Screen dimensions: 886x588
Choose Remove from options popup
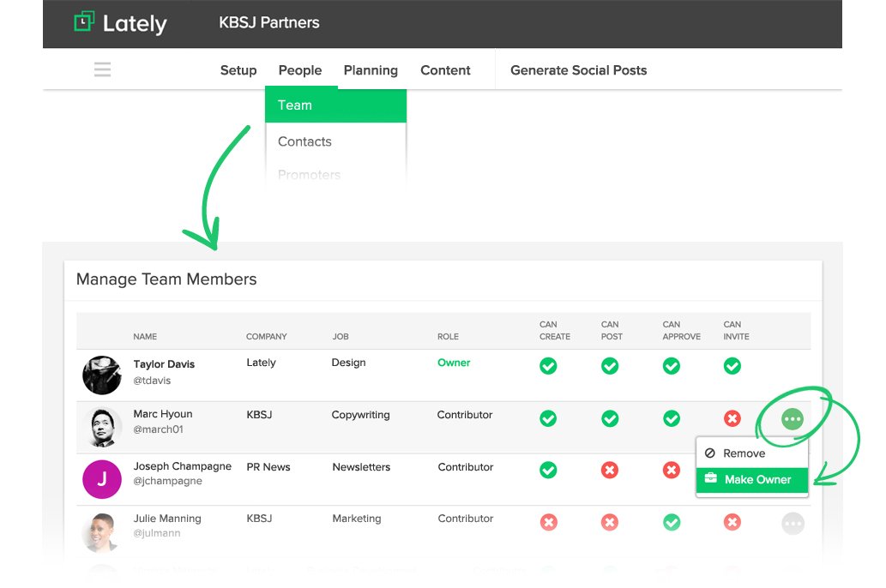pos(752,453)
